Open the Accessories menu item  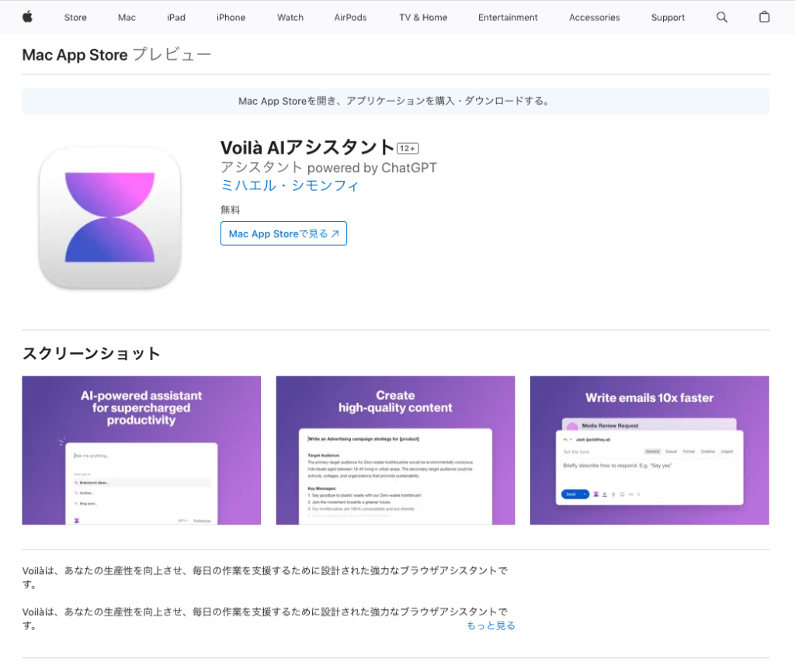click(x=594, y=17)
